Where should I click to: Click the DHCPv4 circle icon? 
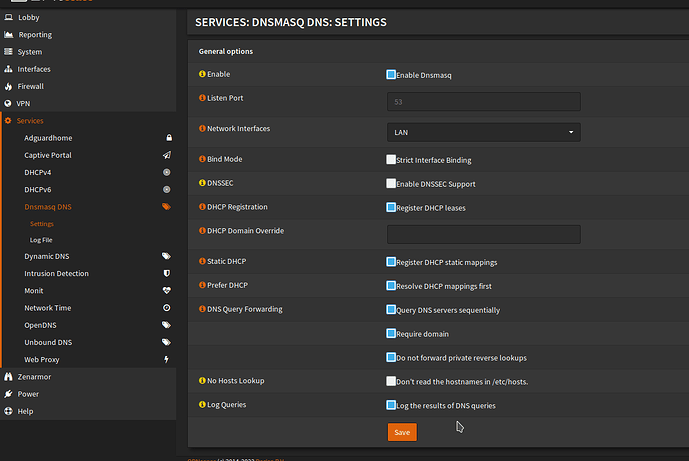(167, 172)
